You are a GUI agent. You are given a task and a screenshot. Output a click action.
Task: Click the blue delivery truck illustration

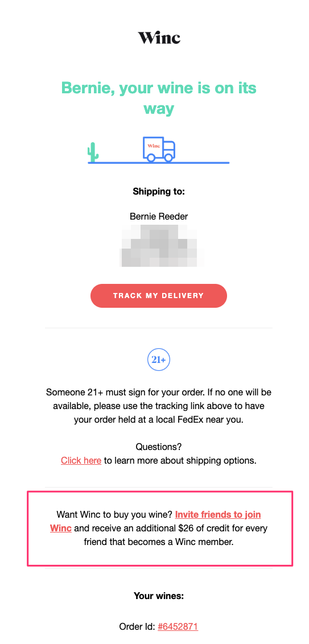tap(159, 149)
